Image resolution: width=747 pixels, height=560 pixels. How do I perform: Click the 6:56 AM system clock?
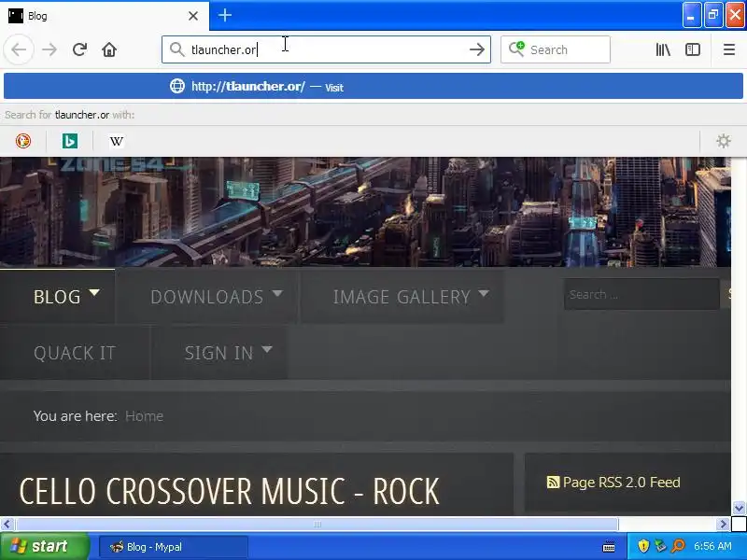click(x=712, y=546)
